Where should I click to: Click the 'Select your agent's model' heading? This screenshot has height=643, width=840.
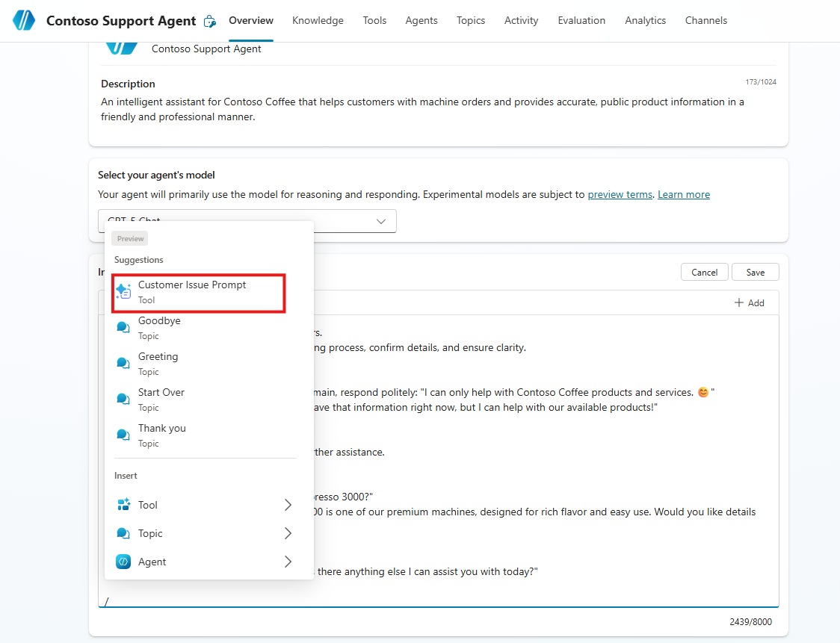(156, 175)
